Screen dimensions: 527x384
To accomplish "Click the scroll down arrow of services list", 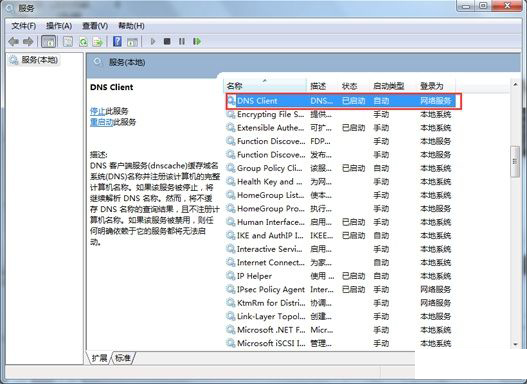I will coord(515,344).
